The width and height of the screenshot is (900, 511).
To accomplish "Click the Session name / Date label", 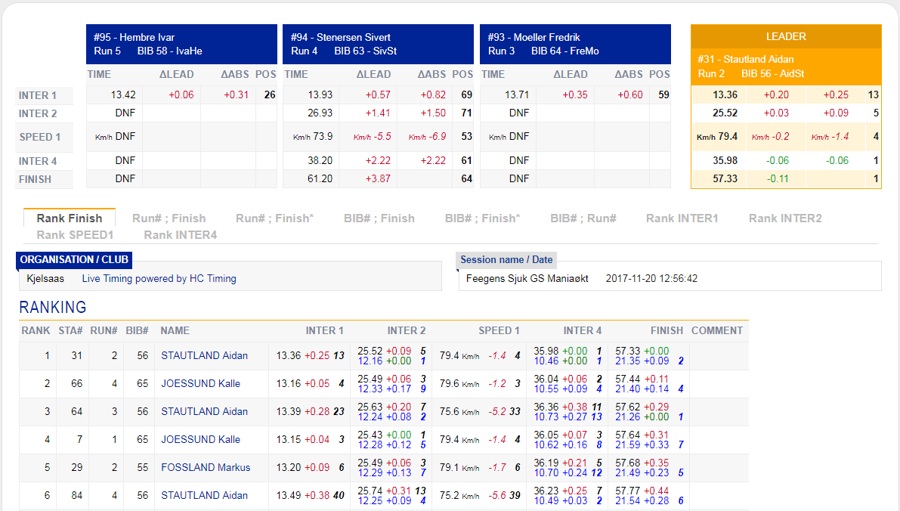I will click(x=506, y=260).
